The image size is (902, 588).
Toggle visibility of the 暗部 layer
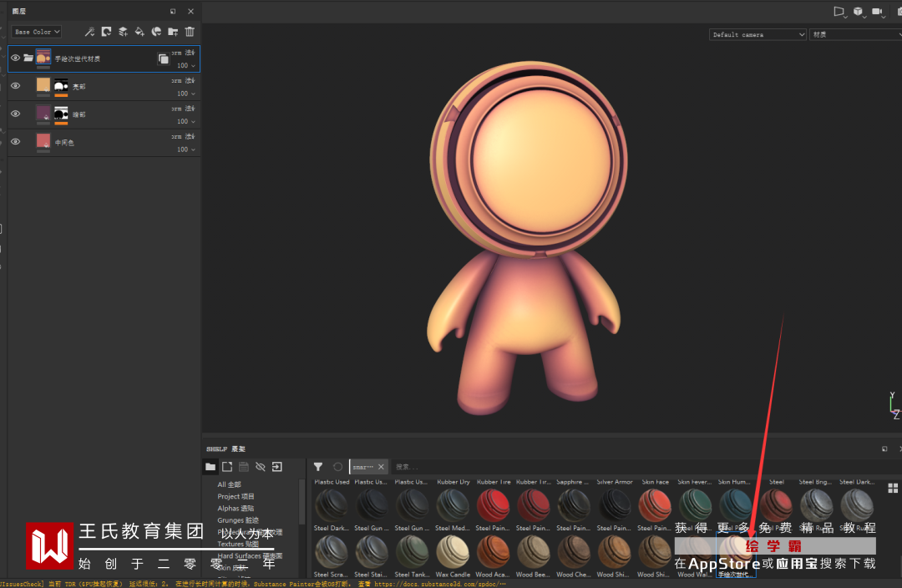[x=15, y=114]
